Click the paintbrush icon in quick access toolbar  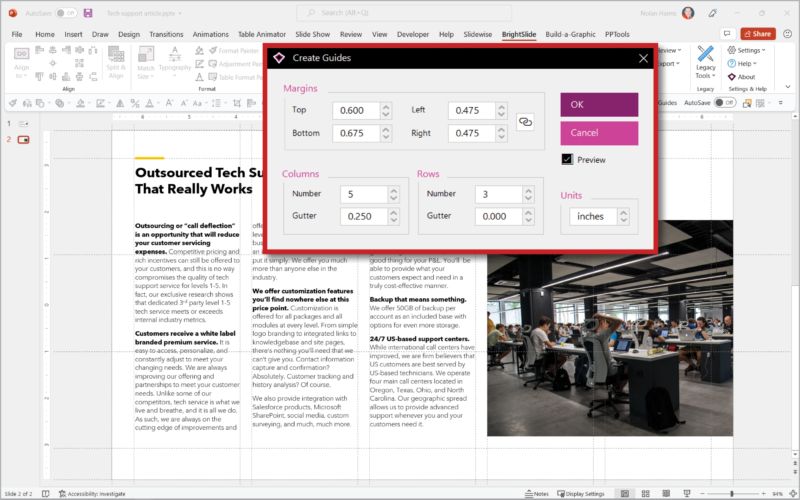pyautogui.click(x=13, y=103)
